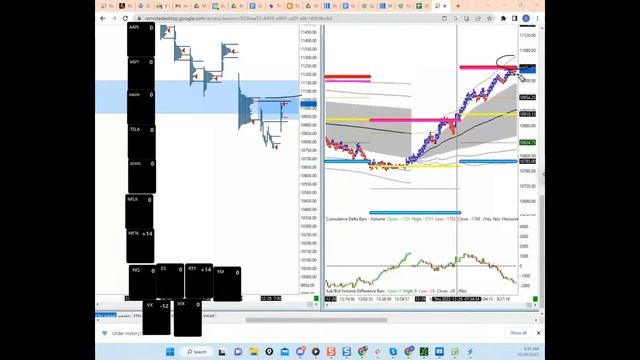Click the taskbar Search box
The width and height of the screenshot is (640, 360).
(197, 351)
